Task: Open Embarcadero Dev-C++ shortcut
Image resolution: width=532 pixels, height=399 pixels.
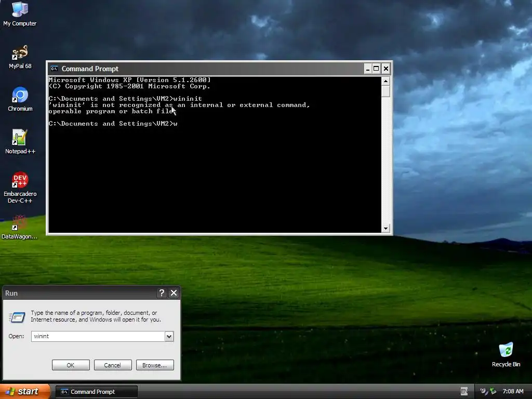Action: tap(20, 187)
